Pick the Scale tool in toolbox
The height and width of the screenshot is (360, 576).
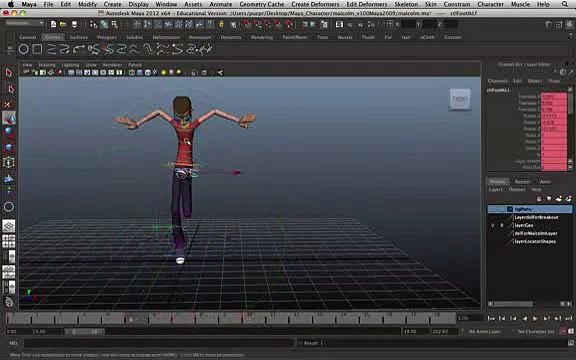point(9,148)
